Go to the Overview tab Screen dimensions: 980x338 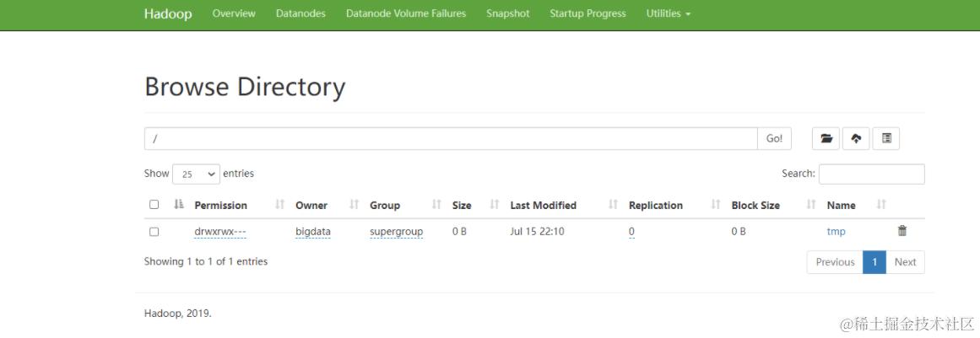click(x=234, y=13)
